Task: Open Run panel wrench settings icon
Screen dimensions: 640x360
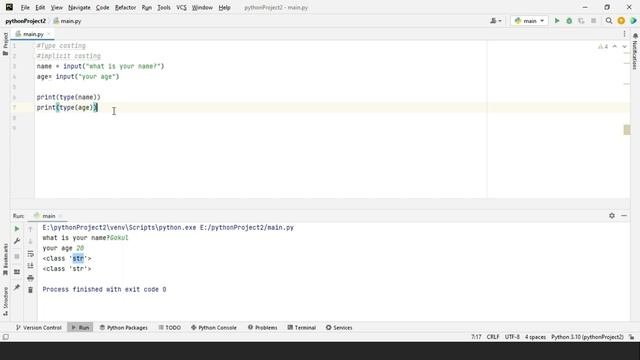Action: [17, 241]
